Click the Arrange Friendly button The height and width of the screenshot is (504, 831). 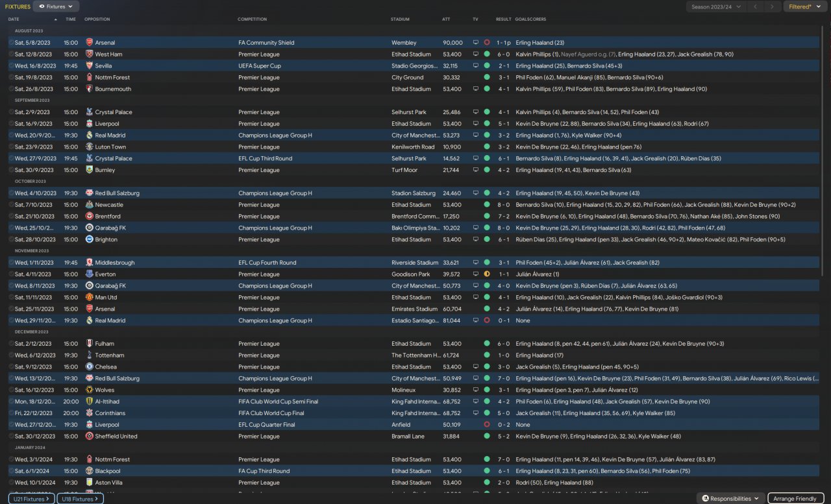796,499
